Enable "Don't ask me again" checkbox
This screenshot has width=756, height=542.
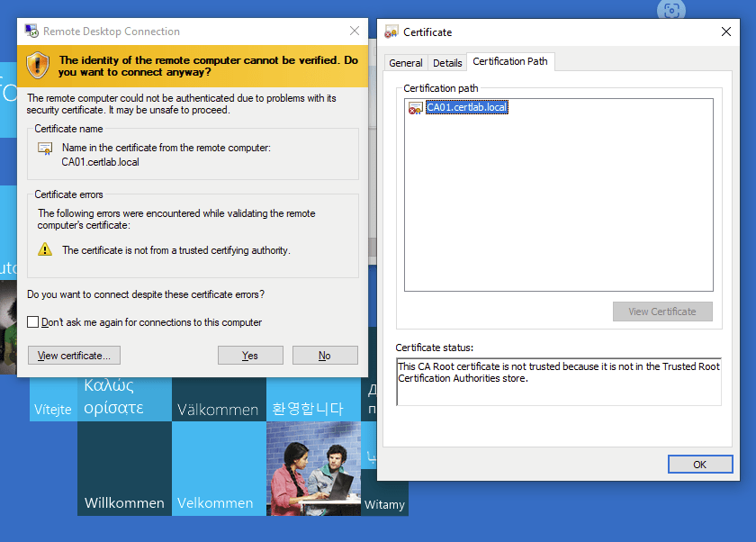click(x=33, y=322)
